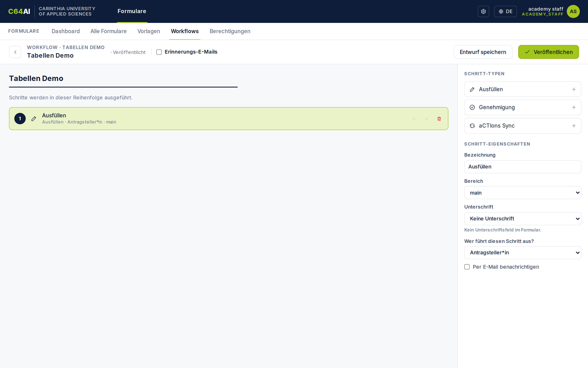The width and height of the screenshot is (588, 368).
Task: Click the academy staff user name
Action: pos(546,9)
